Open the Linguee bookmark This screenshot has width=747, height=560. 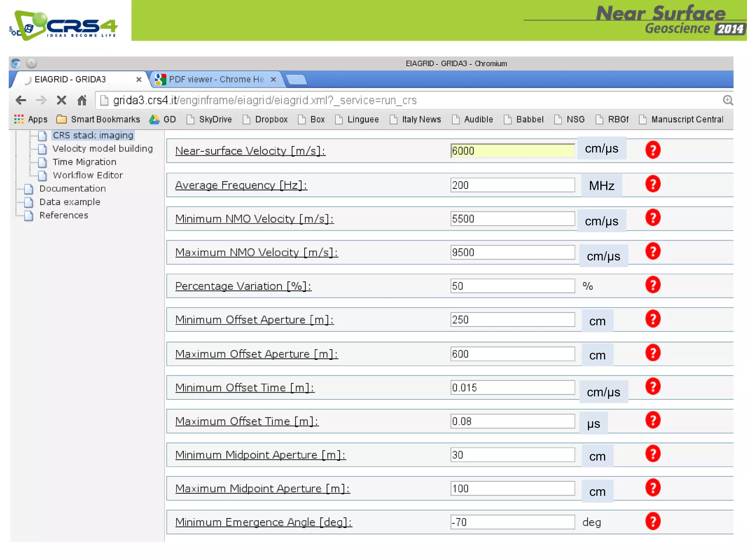tap(357, 119)
